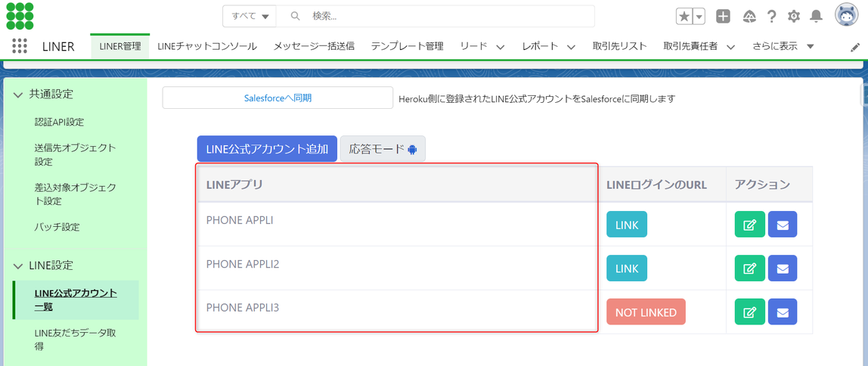Viewport: 868px width, 366px height.
Task: Click the envelope icon for PHONE APPLI2
Action: 783,268
